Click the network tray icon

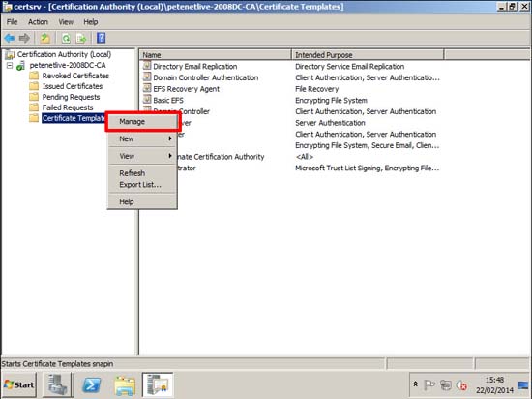click(x=446, y=384)
